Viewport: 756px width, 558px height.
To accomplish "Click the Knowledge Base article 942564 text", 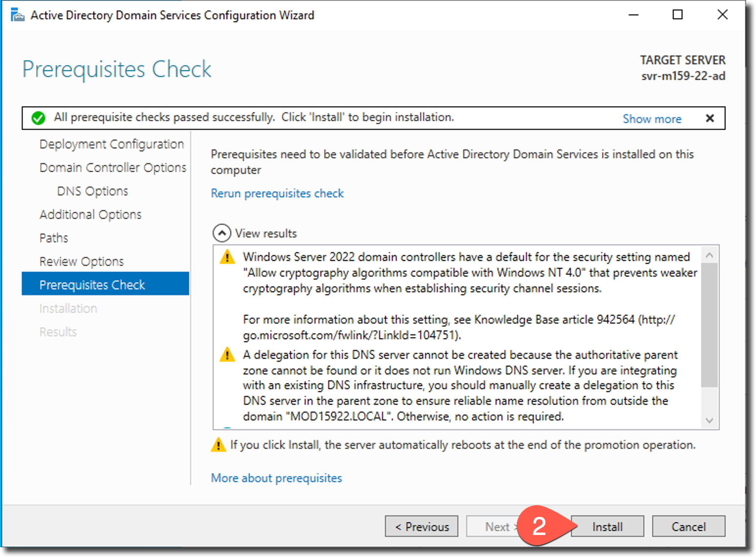I will point(554,320).
